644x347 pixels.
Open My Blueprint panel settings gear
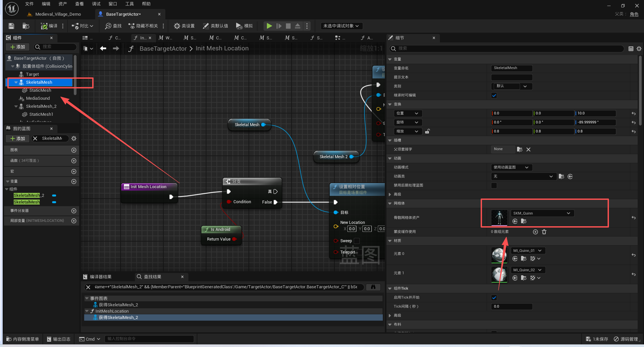[74, 138]
